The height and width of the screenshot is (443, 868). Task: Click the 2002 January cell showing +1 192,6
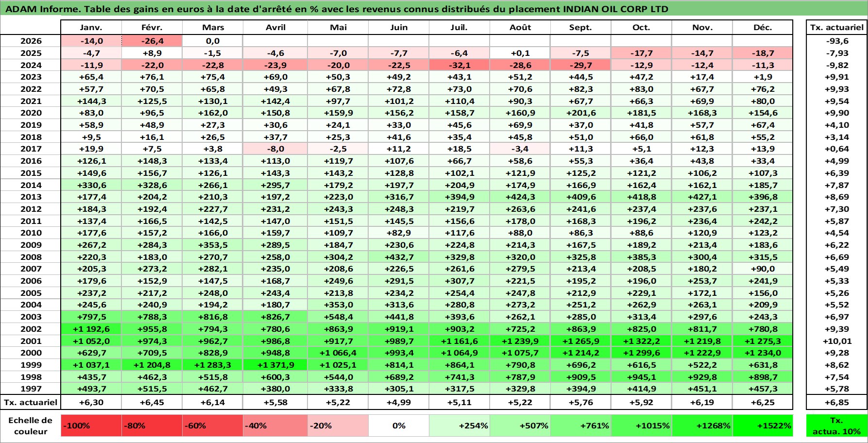click(91, 329)
